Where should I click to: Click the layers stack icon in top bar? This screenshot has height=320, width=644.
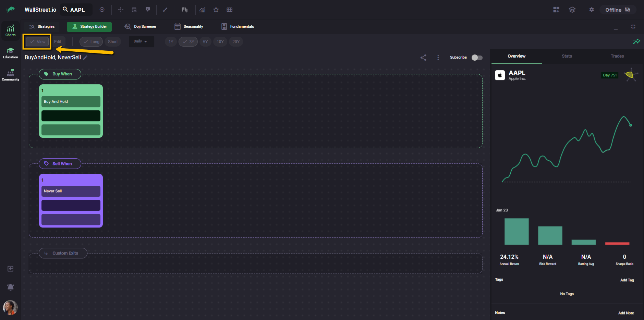pos(572,10)
